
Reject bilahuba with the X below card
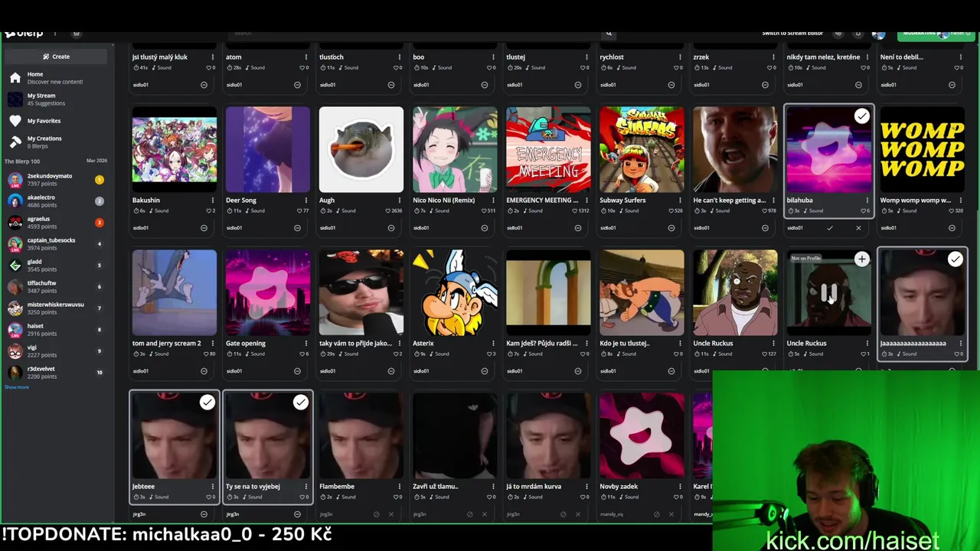[858, 228]
